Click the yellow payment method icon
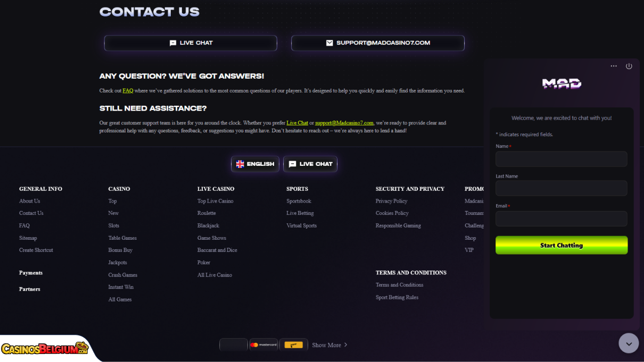The height and width of the screenshot is (362, 644). [x=293, y=345]
